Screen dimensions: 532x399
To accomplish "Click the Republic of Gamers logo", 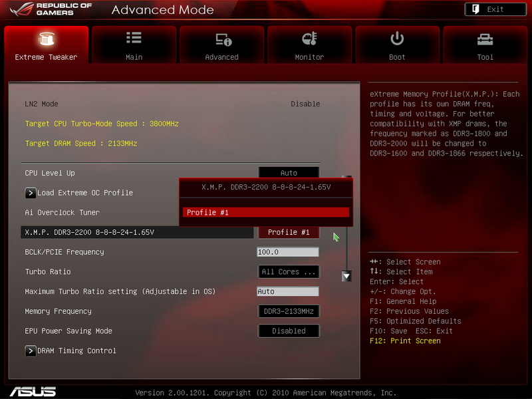I will tap(51, 9).
